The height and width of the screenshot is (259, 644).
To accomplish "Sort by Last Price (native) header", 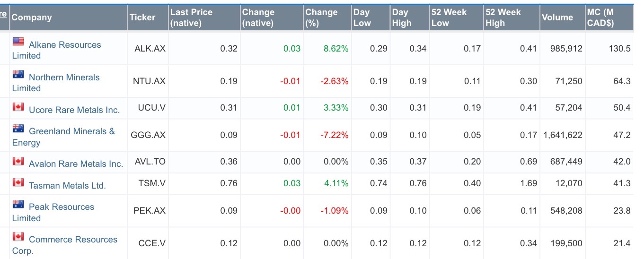I will click(x=191, y=17).
